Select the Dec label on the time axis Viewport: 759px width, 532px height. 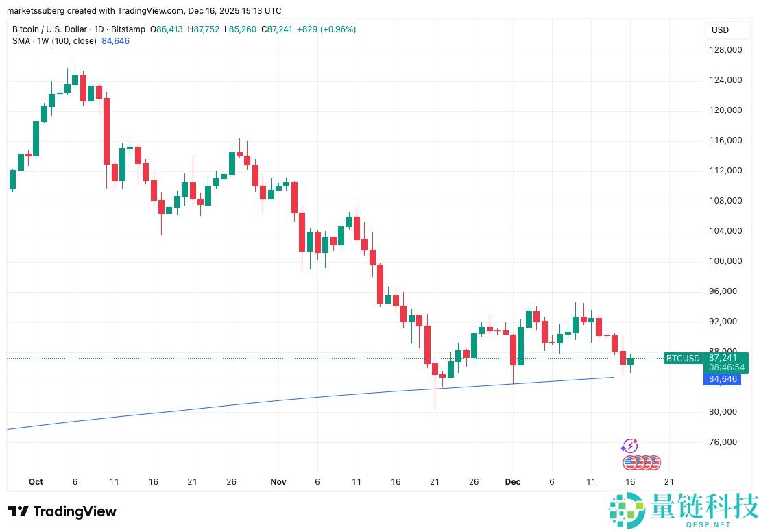(513, 482)
